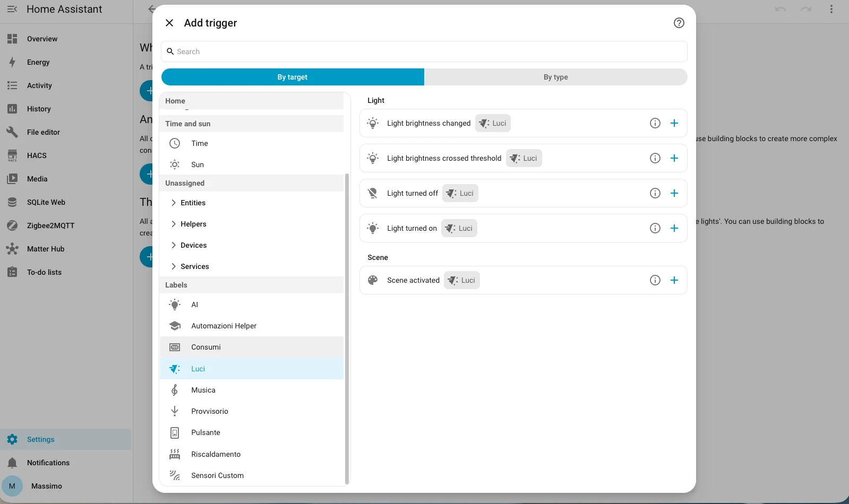Click the target list scrollbar
The image size is (849, 504).
click(x=347, y=328)
